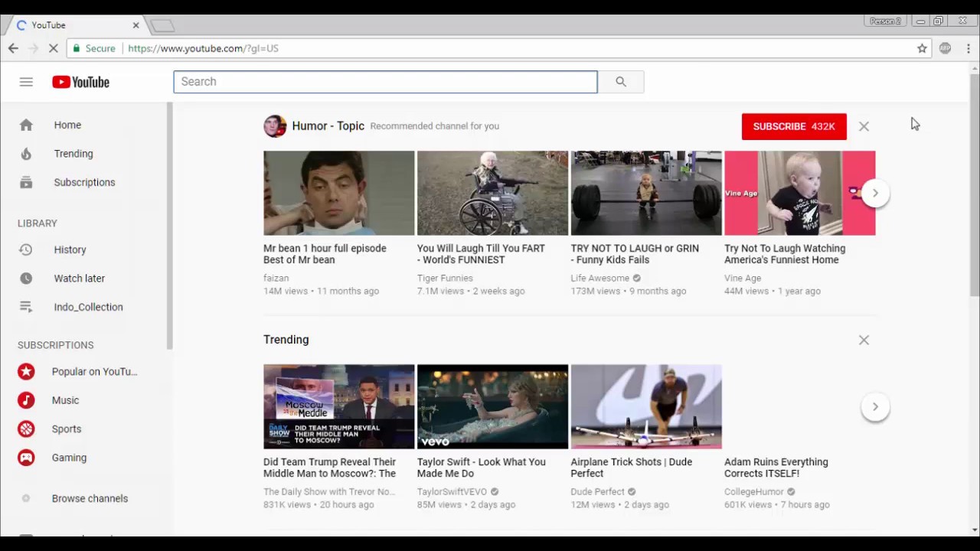980x551 pixels.
Task: Click the Browse channels plus icon
Action: click(x=26, y=498)
